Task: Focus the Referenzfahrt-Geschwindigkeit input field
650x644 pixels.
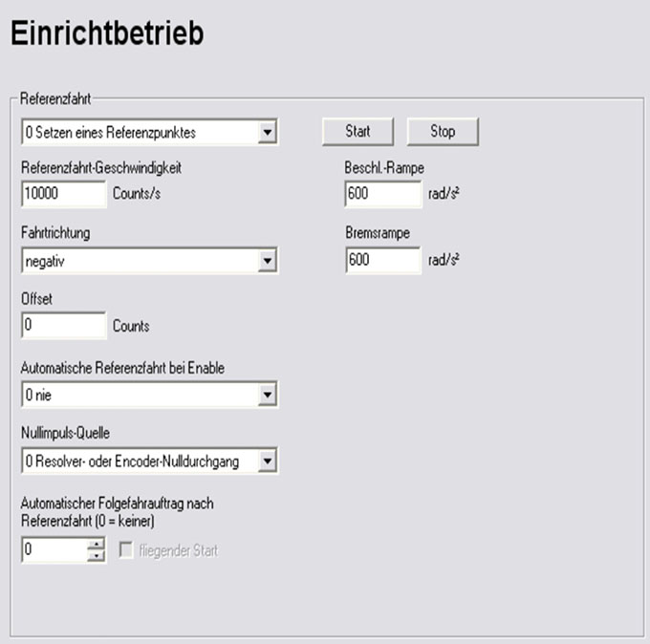Action: [x=62, y=194]
